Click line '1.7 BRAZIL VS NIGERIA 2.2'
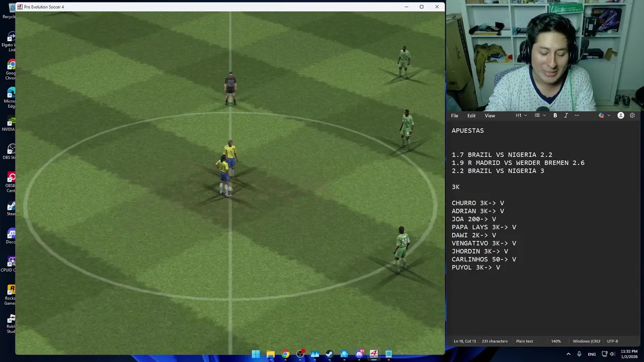The height and width of the screenshot is (362, 644). point(502,155)
